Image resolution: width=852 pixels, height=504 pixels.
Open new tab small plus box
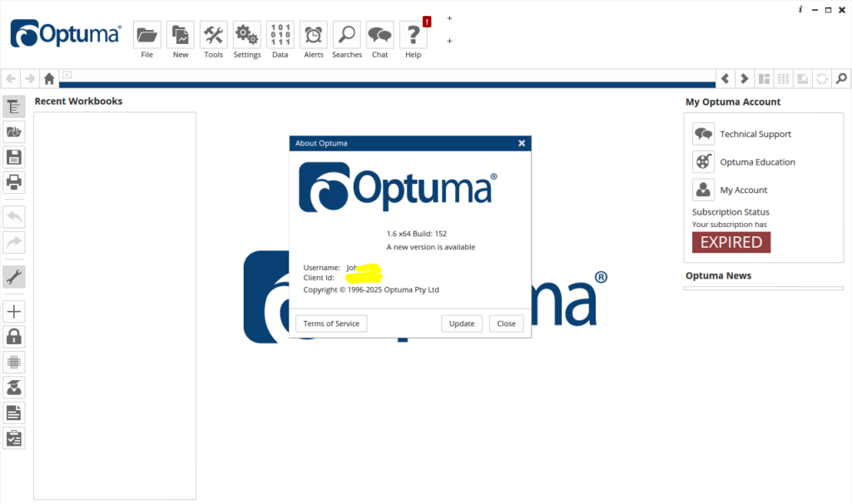67,75
